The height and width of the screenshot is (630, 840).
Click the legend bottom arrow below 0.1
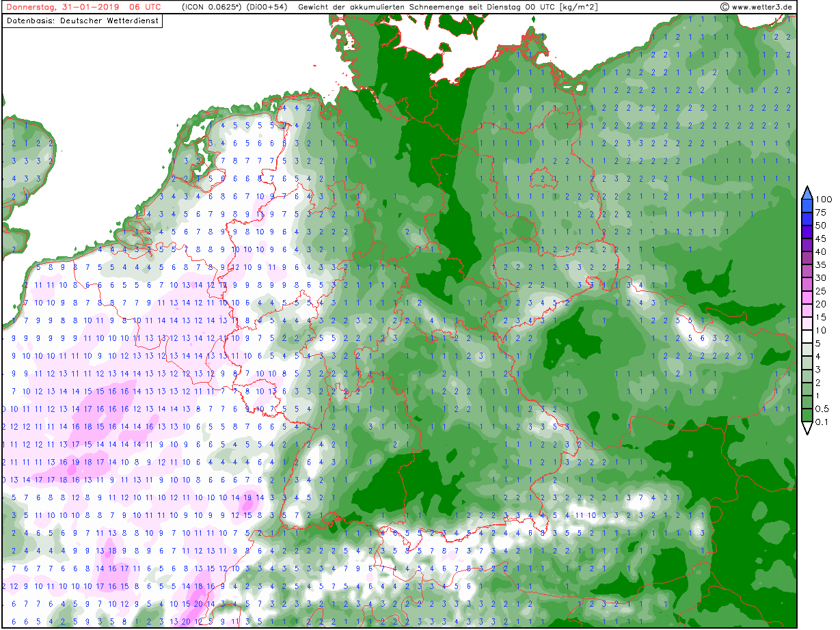coord(807,428)
